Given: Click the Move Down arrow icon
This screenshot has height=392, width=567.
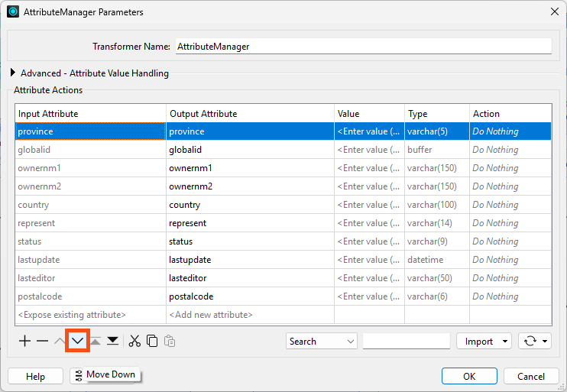Looking at the screenshot, I should click(x=77, y=341).
